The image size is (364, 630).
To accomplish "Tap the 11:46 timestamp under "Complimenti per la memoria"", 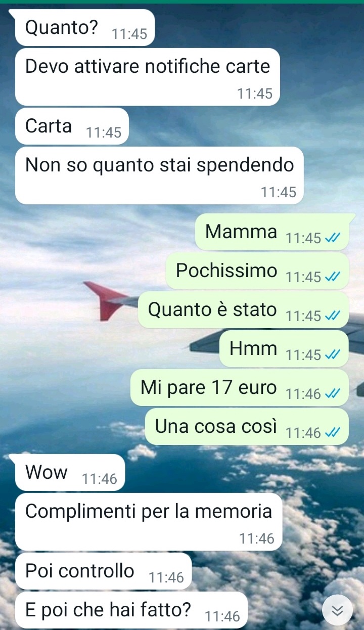I will [257, 539].
